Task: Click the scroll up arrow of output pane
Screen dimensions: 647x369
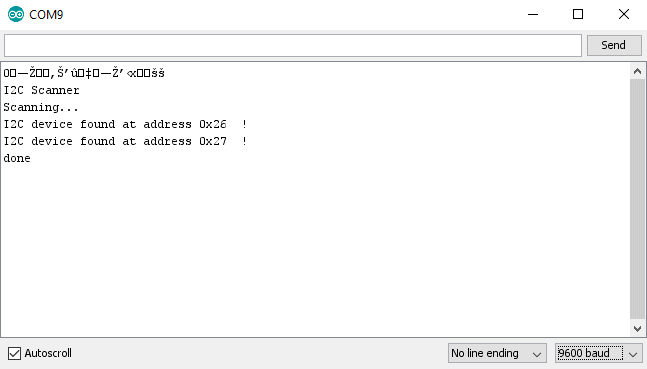Action: click(x=638, y=71)
